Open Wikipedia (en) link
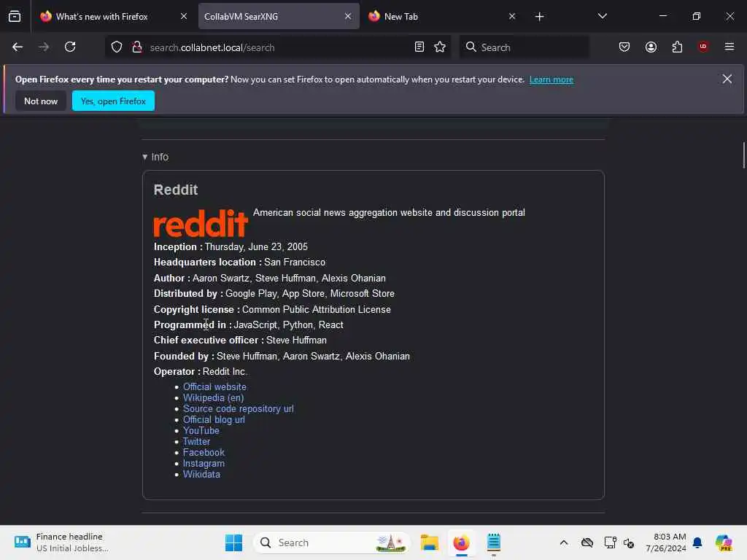The width and height of the screenshot is (747, 560). (x=214, y=398)
